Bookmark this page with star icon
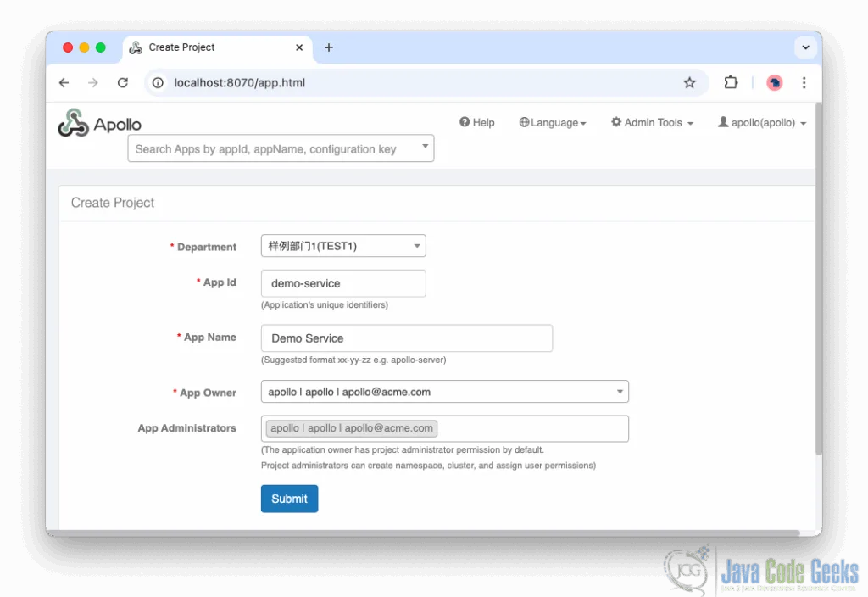This screenshot has width=868, height=597. pyautogui.click(x=689, y=82)
